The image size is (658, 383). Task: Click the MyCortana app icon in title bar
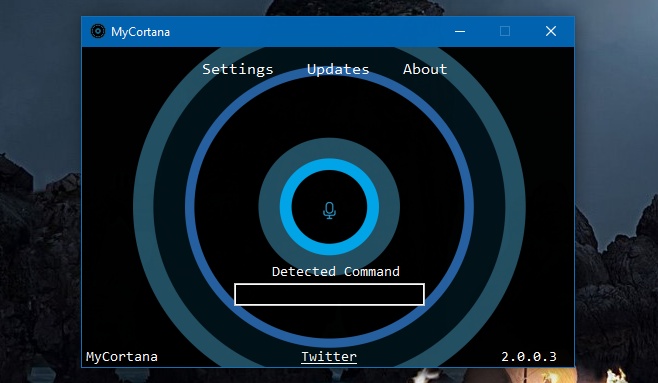[x=98, y=31]
